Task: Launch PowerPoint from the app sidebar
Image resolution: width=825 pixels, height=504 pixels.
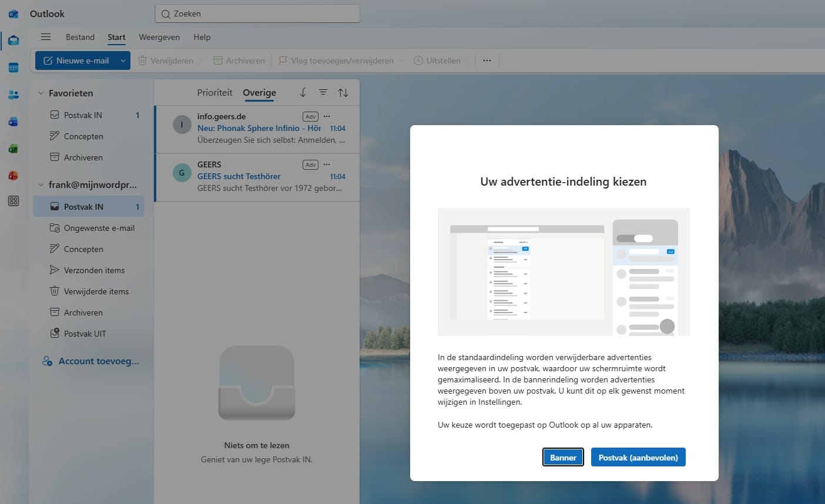Action: (x=14, y=176)
